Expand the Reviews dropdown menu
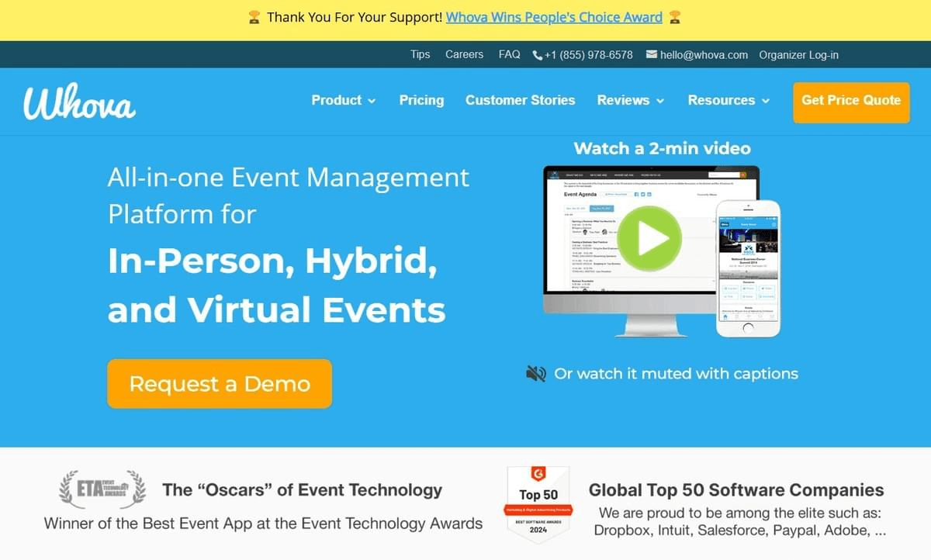Image resolution: width=931 pixels, height=560 pixels. coord(631,100)
